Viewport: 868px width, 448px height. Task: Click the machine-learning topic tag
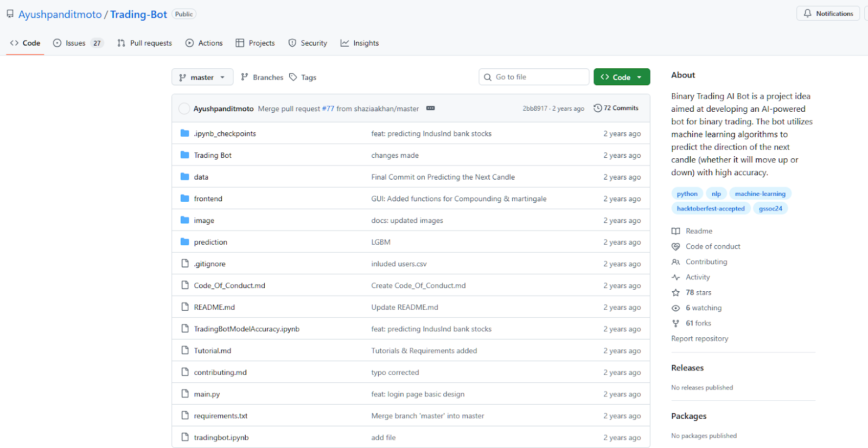pyautogui.click(x=759, y=194)
